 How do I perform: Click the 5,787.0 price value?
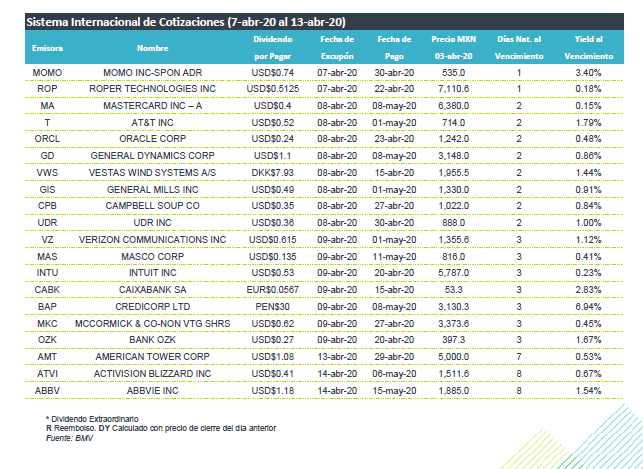tap(454, 273)
